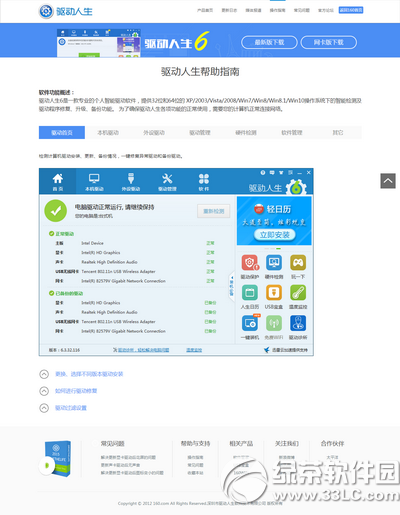Expand 更换、选择不同版本驱动安装 section chevron
This screenshot has width=400, height=515.
coord(44,374)
